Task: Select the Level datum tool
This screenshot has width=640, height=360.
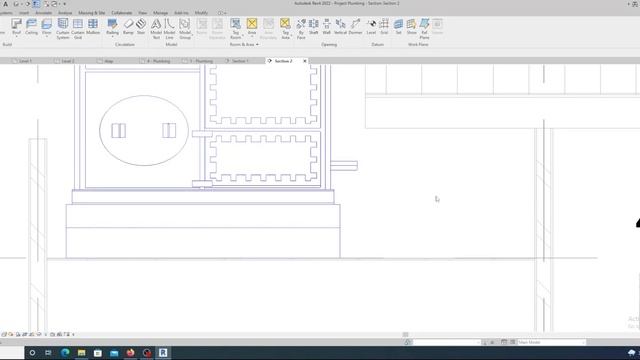Action: [x=371, y=28]
